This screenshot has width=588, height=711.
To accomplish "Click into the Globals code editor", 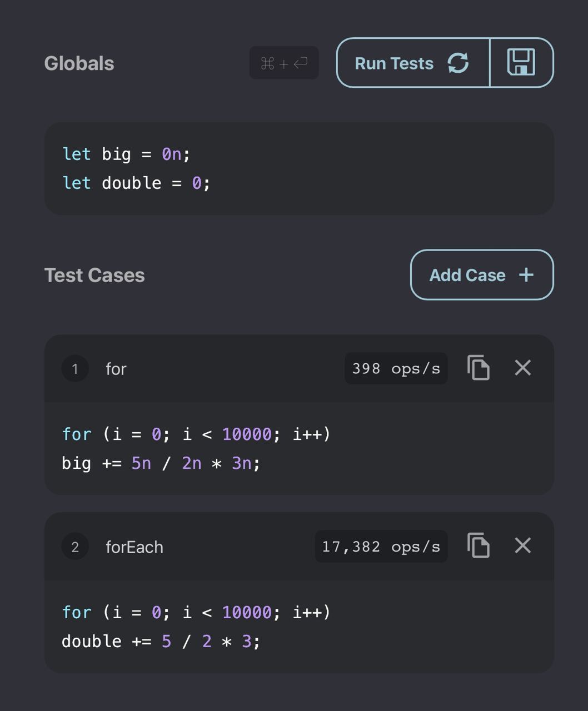I will coord(299,169).
